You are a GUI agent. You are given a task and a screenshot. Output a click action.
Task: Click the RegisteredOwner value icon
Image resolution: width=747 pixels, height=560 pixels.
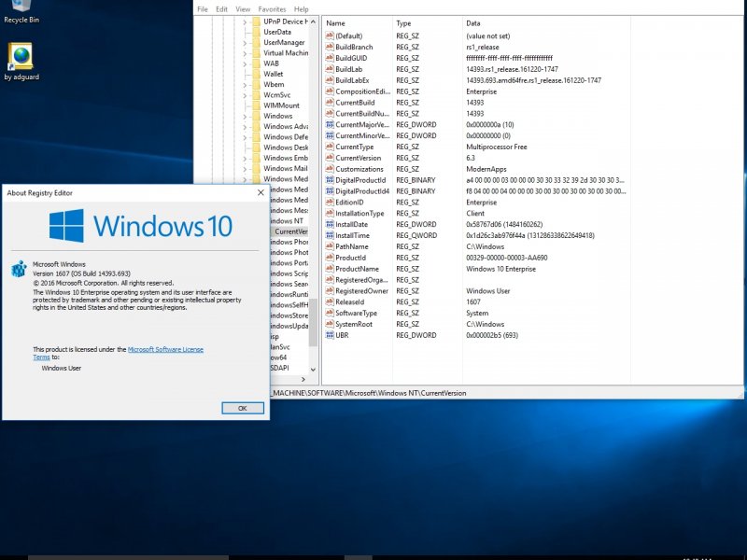tap(330, 290)
